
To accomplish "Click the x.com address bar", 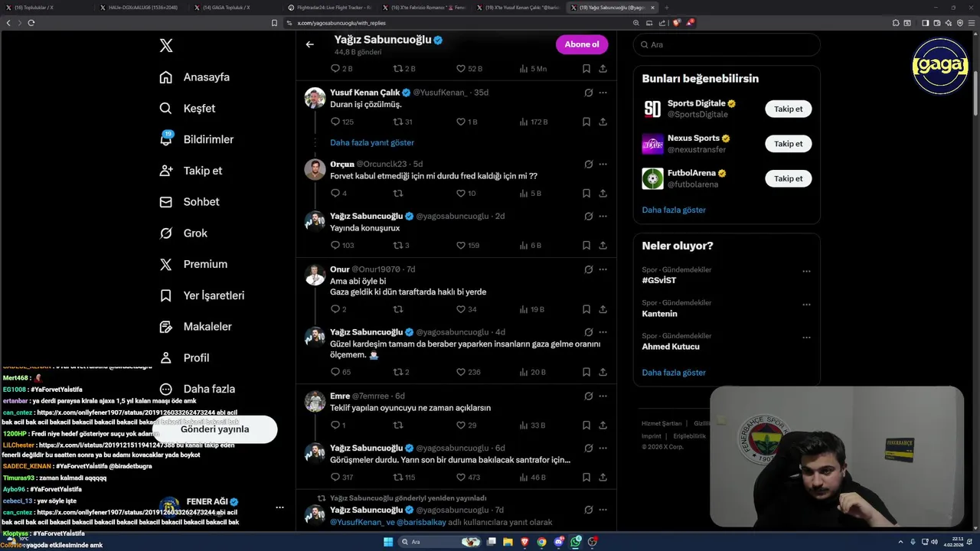I will (456, 23).
